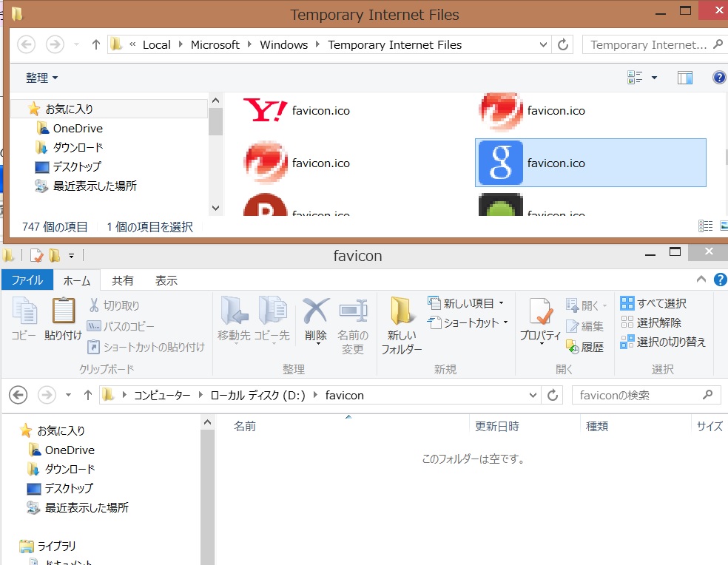Screen dimensions: 728x565
Task: Click the プロパティ ribbon icon
Action: (540, 321)
